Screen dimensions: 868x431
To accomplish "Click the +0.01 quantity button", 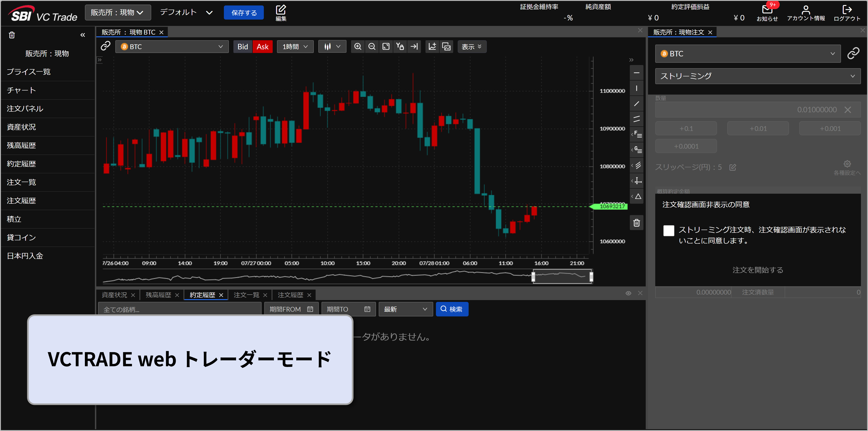I will tap(758, 129).
